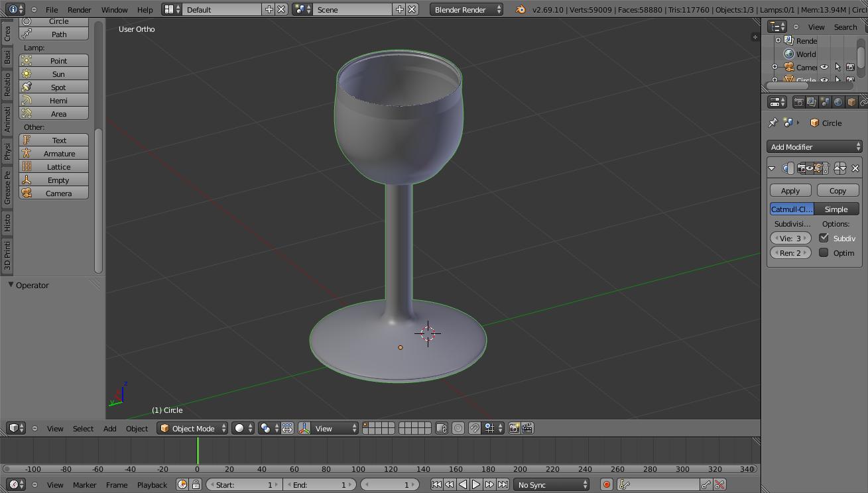Open the screen layout selector icon

click(172, 10)
